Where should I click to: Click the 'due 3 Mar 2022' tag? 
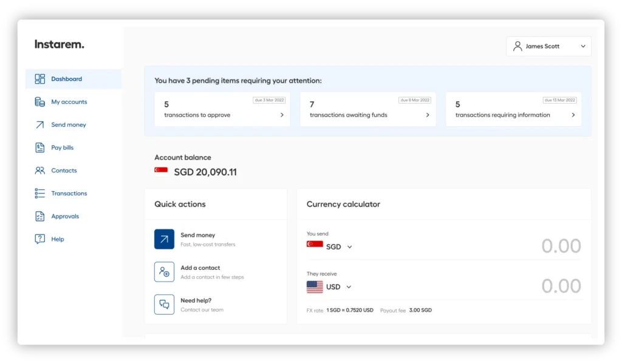269,100
